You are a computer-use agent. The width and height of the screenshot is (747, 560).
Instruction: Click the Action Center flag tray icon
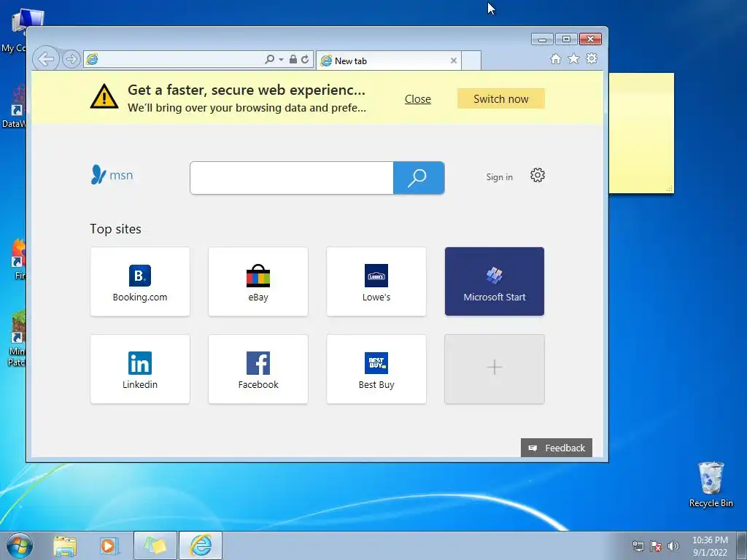pos(656,546)
